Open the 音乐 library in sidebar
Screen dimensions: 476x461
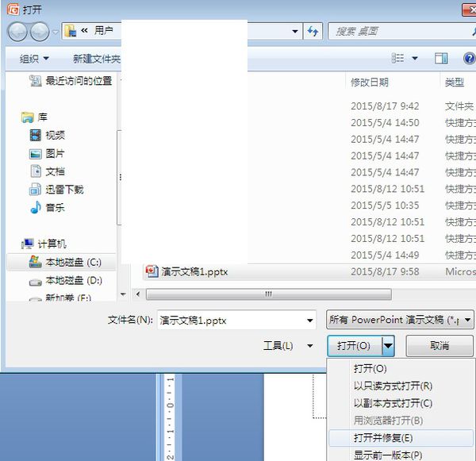click(x=55, y=207)
